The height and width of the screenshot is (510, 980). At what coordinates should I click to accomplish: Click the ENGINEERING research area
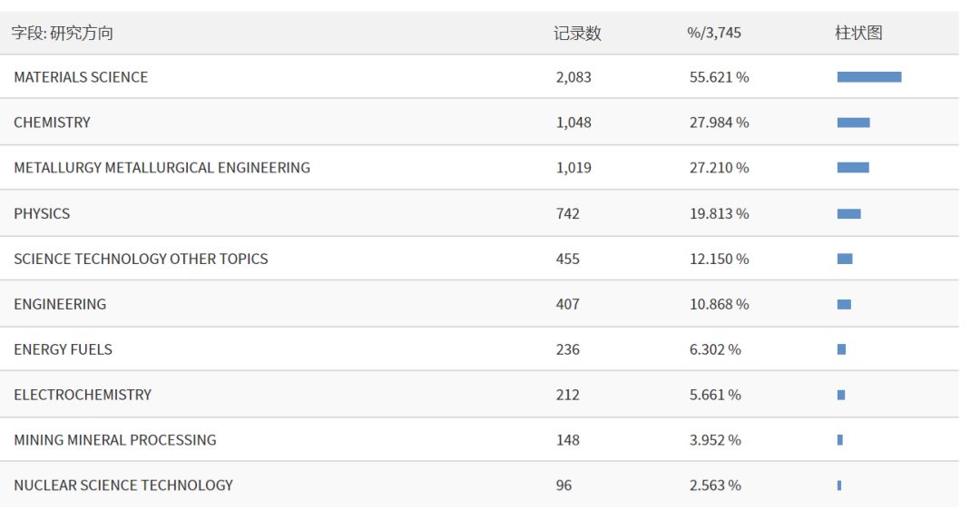[x=60, y=304]
